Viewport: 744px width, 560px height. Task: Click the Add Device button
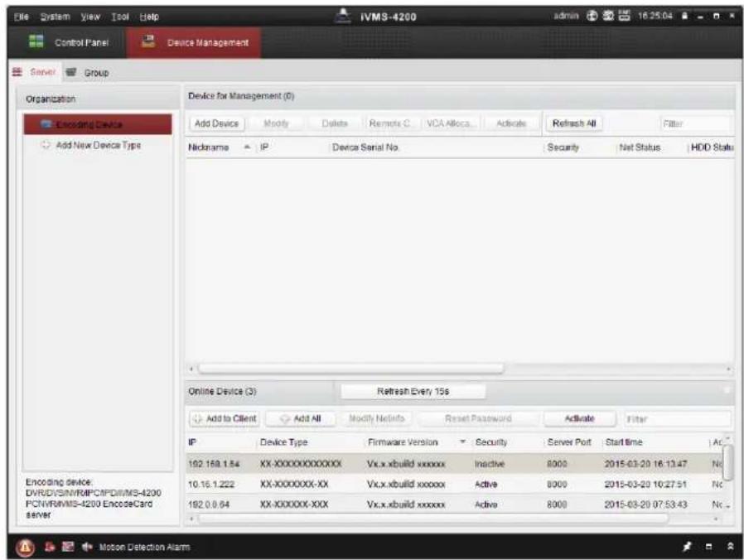(x=217, y=123)
